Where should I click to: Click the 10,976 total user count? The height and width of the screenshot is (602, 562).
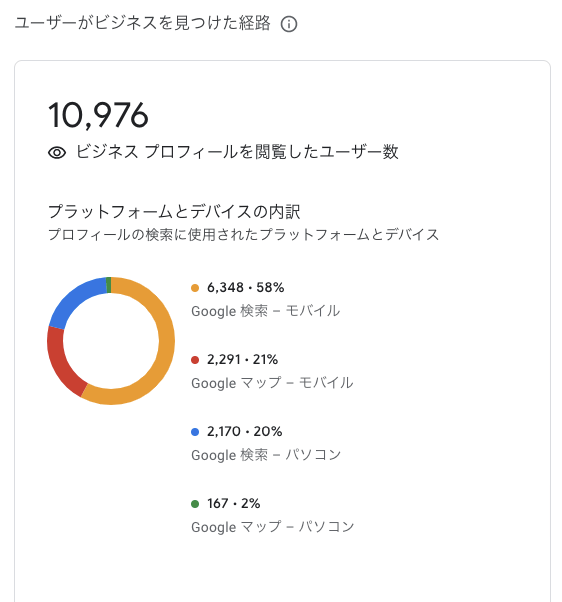98,115
